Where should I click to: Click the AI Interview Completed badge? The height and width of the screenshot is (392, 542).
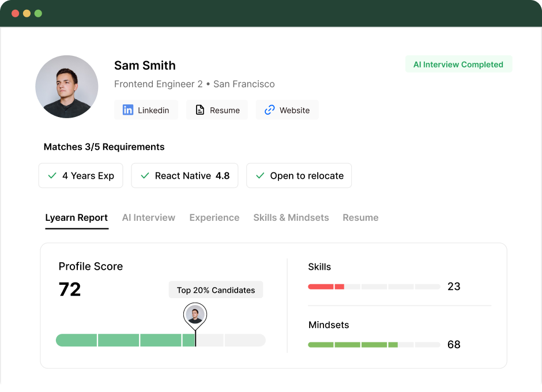[x=458, y=65]
